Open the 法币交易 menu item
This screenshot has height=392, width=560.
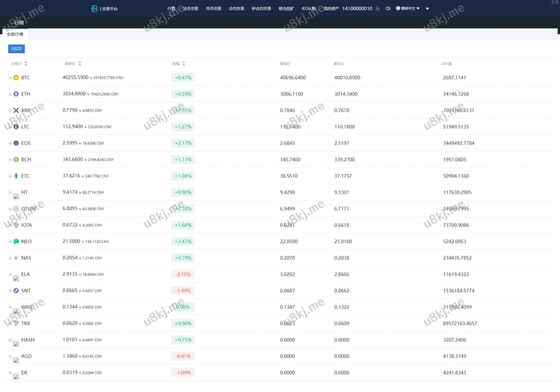tap(190, 8)
